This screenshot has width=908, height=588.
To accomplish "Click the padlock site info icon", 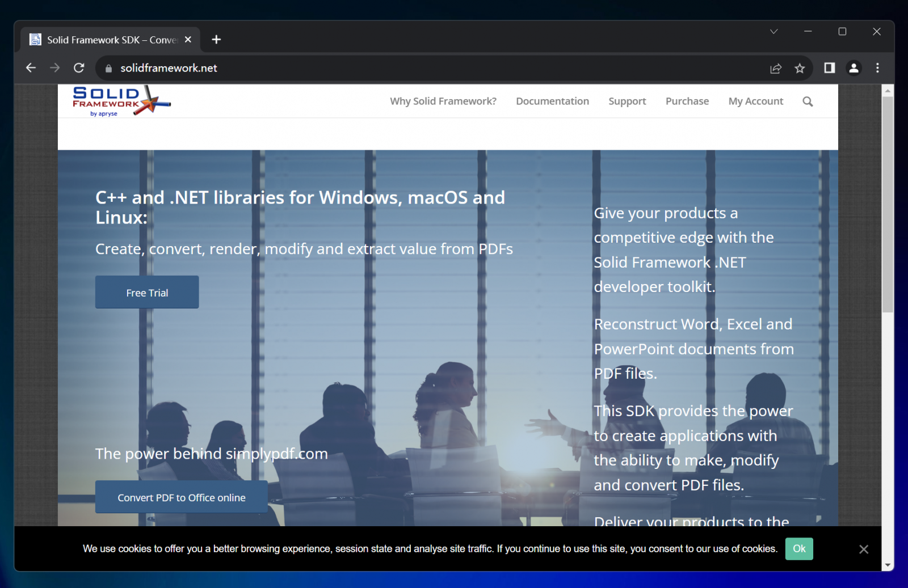I will coord(108,68).
